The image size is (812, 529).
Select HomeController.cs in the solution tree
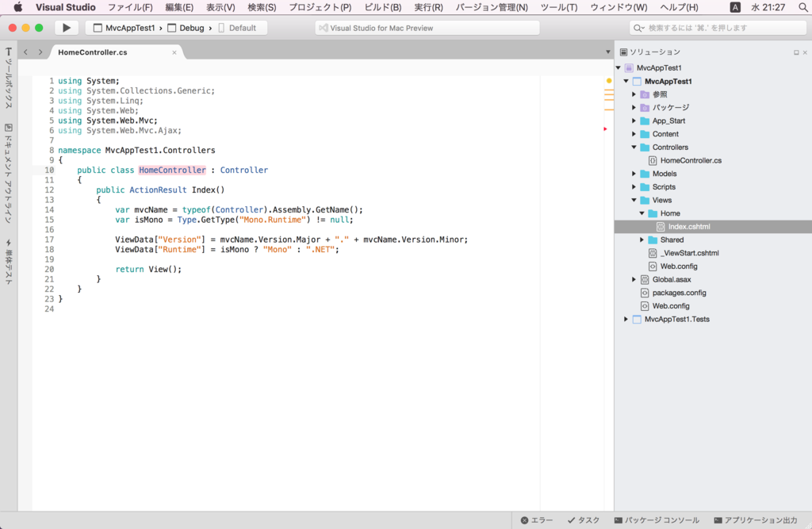click(x=691, y=161)
